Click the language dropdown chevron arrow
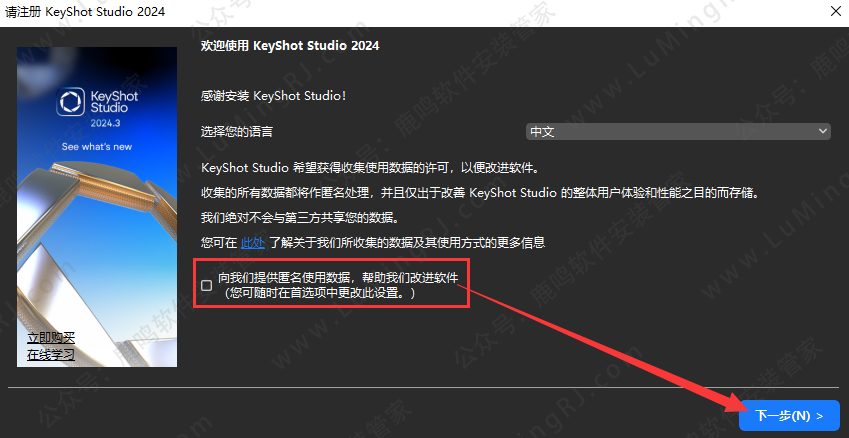The image size is (849, 438). (x=823, y=131)
